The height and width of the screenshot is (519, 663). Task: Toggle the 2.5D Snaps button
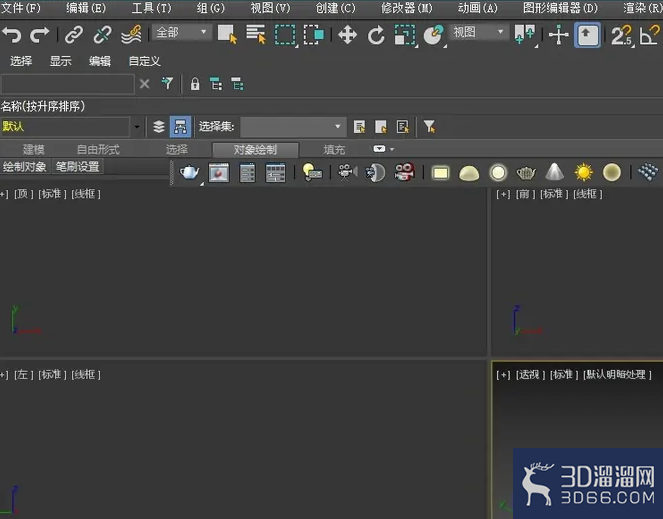point(622,35)
